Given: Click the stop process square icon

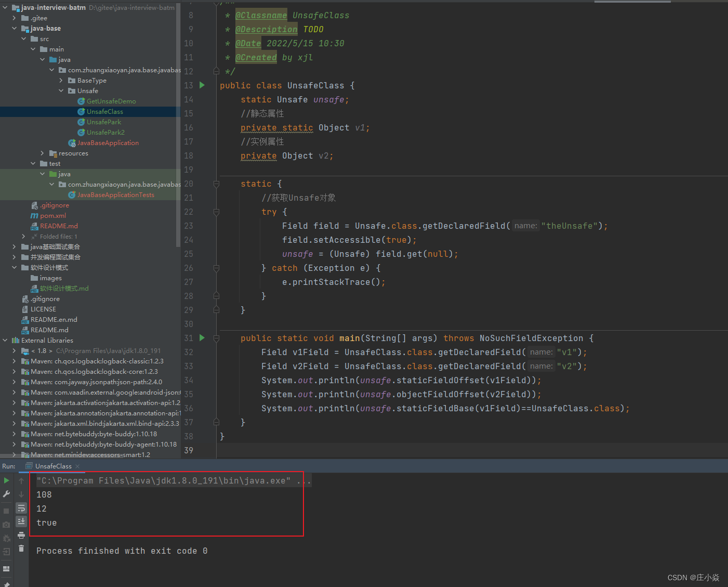Looking at the screenshot, I should click(6, 511).
